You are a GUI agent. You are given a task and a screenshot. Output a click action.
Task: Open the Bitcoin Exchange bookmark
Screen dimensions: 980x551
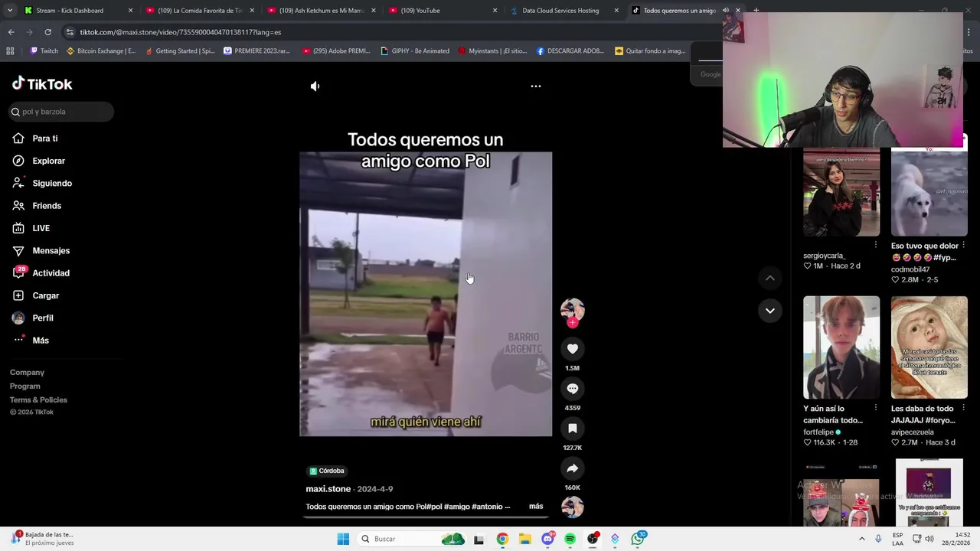(101, 51)
